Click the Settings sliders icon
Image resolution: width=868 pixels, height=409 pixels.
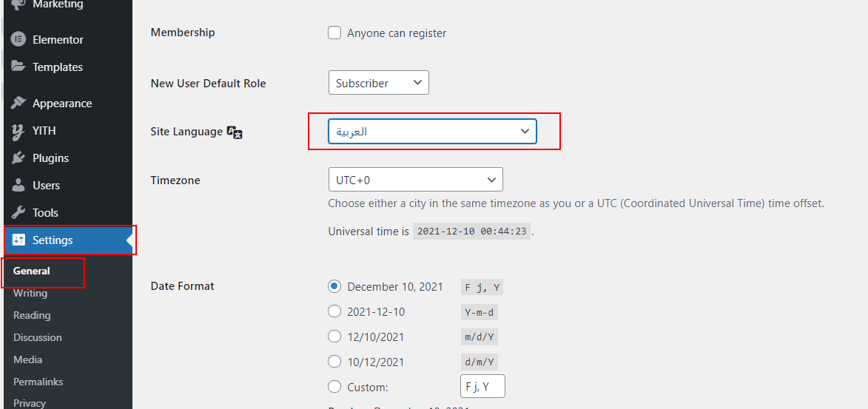coord(18,240)
